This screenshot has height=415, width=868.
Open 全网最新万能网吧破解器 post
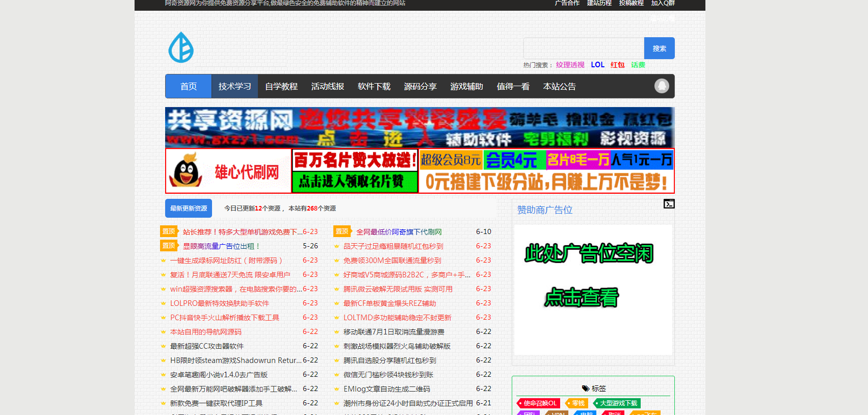(234, 388)
